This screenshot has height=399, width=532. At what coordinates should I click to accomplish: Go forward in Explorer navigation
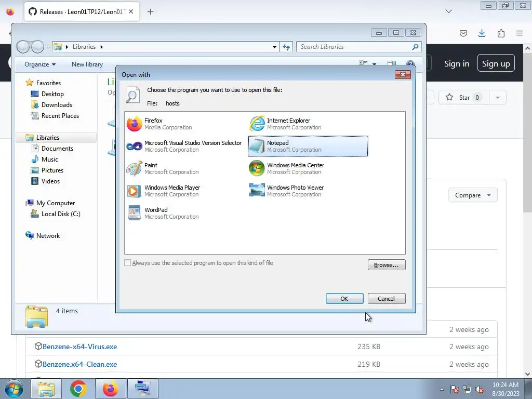(x=37, y=47)
